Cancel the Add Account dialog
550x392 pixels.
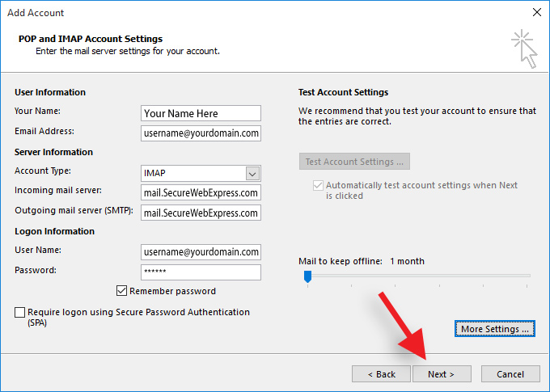click(x=510, y=374)
